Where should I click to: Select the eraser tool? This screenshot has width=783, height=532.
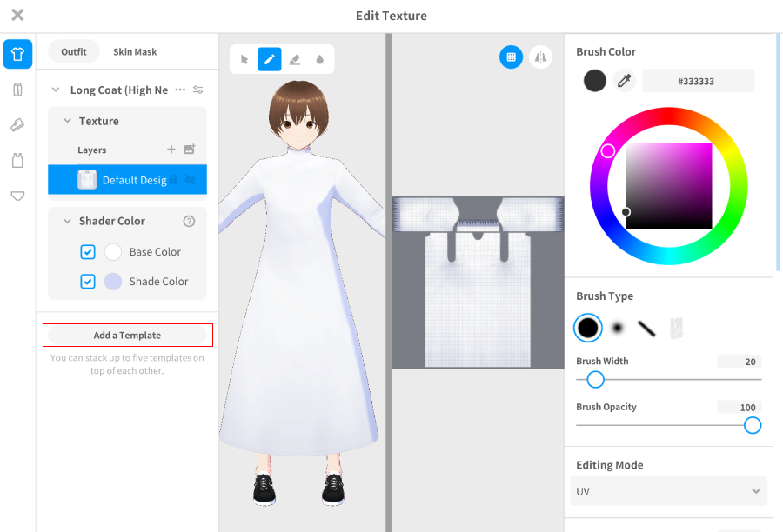pyautogui.click(x=294, y=59)
